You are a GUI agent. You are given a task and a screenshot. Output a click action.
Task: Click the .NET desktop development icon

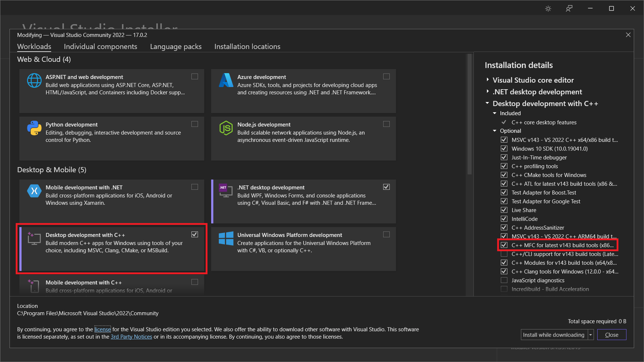226,191
